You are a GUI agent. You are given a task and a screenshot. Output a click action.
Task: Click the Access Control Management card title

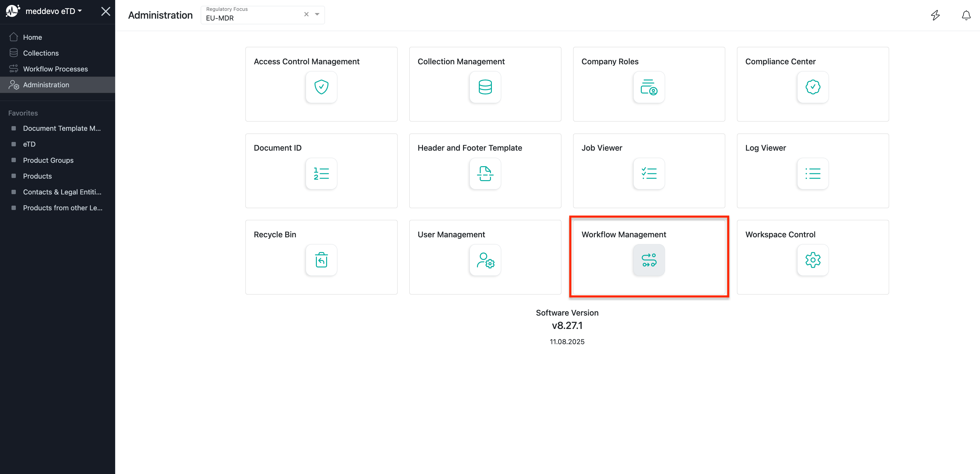306,61
